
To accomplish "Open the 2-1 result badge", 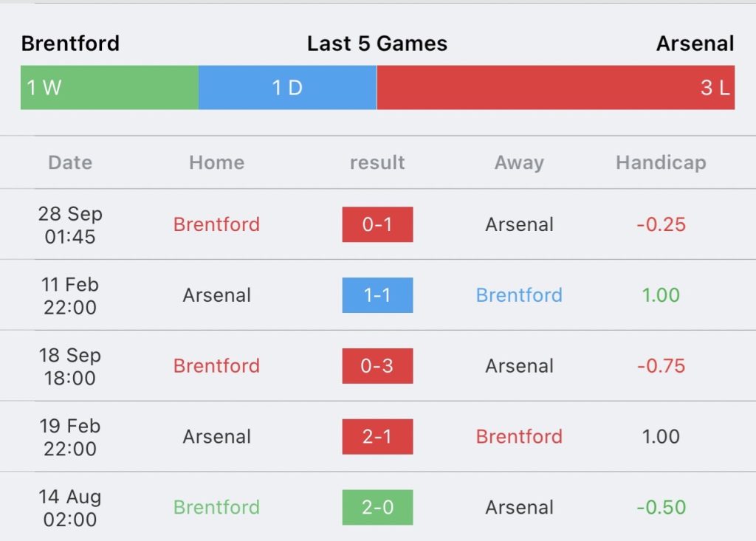I will (377, 436).
